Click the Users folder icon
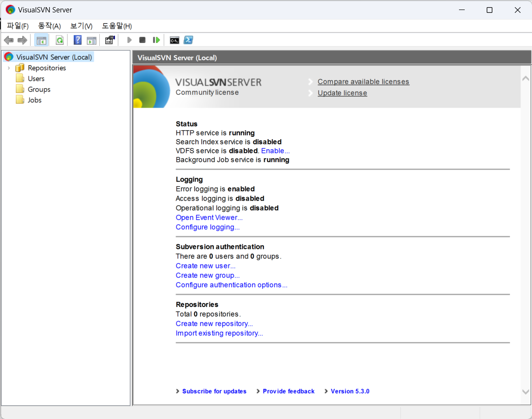The width and height of the screenshot is (532, 419). coord(20,78)
